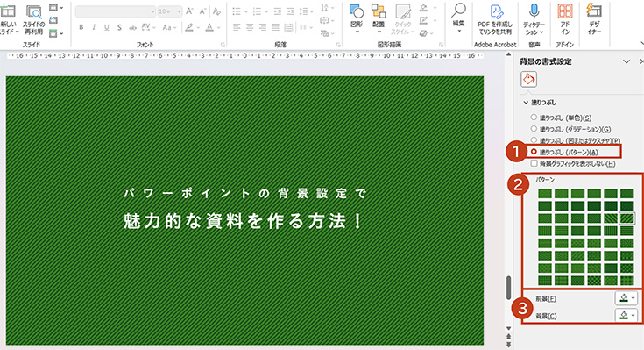Screen dimensions: 644x350
Task: Center-align text in paragraph group
Action: [x=250, y=27]
